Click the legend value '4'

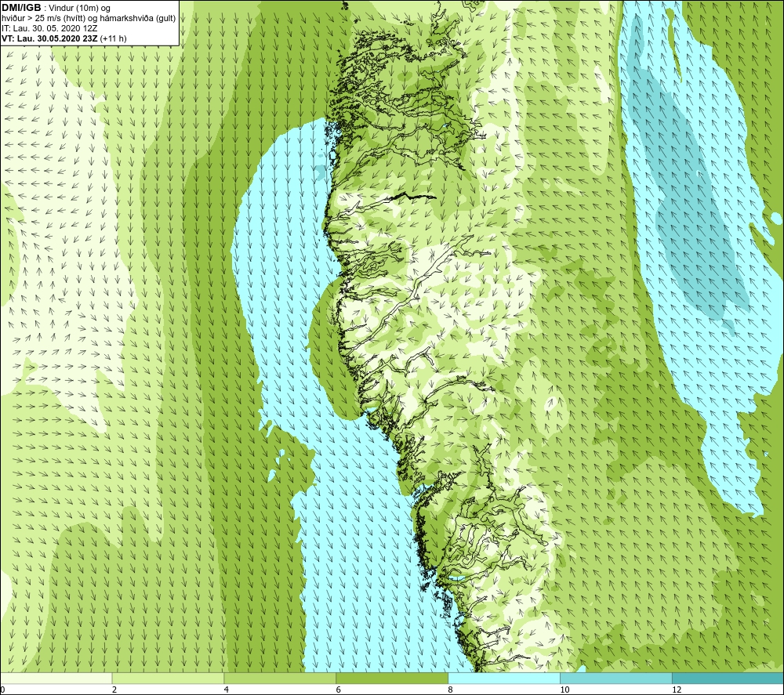(x=227, y=690)
